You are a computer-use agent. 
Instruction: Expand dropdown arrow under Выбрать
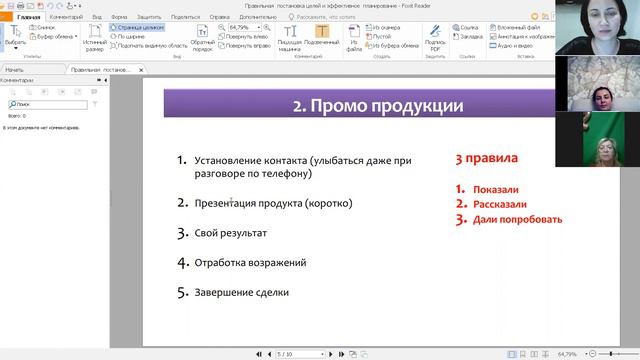click(16, 49)
